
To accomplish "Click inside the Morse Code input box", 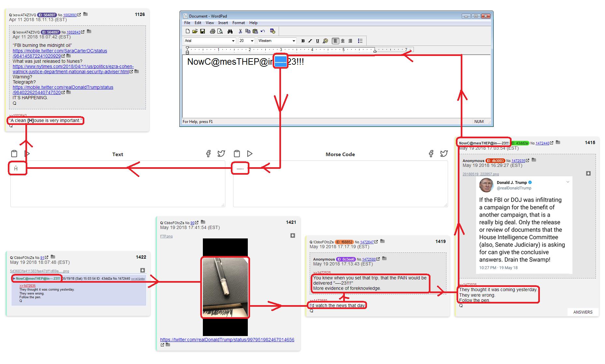I will pos(340,183).
